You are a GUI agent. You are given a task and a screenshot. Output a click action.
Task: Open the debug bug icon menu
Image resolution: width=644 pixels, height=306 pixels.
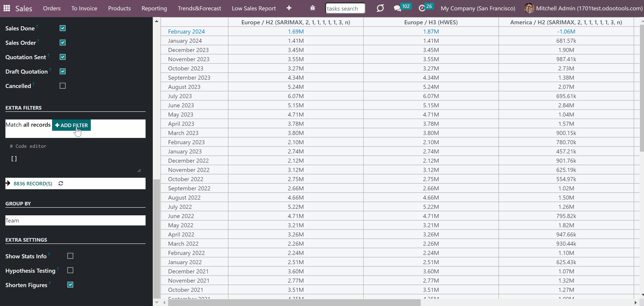pos(313,8)
